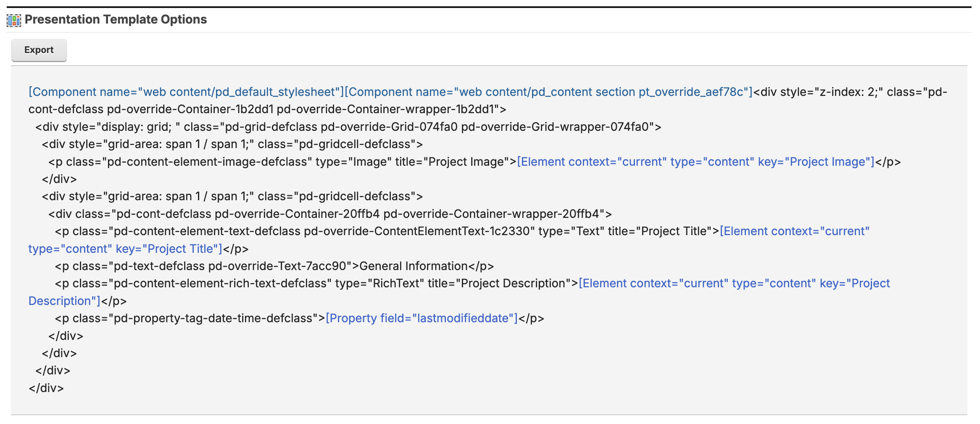Click the final closing div tag
980x424 pixels.
[46, 388]
